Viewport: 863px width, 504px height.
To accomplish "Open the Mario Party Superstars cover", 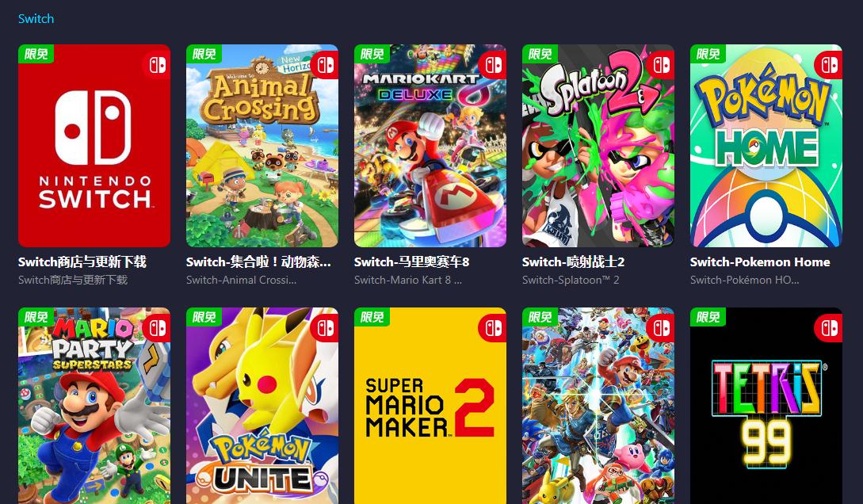I will (94, 406).
